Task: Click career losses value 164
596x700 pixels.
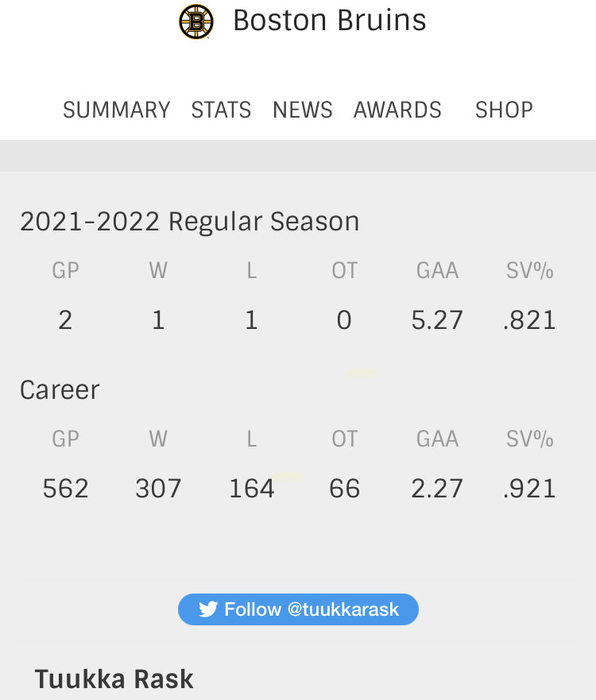Action: (x=251, y=489)
